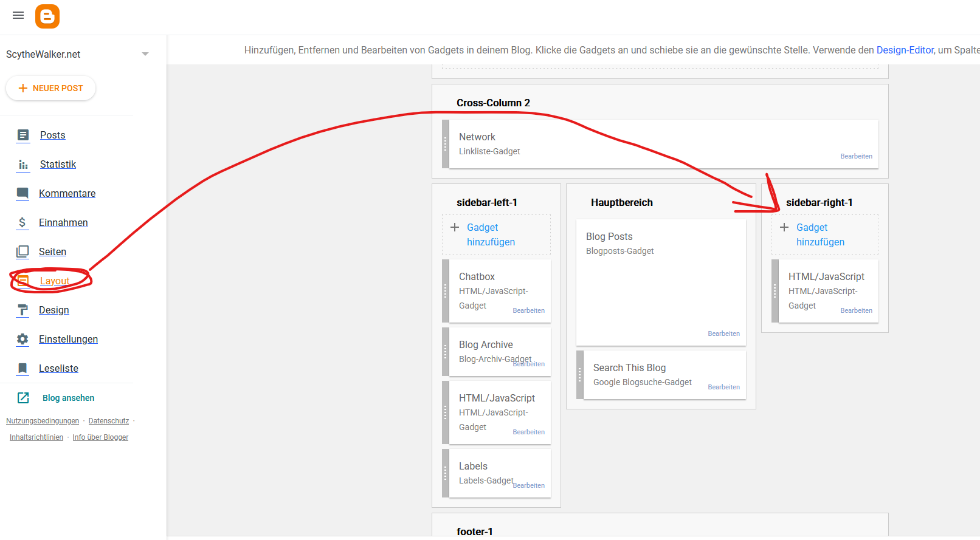This screenshot has width=980, height=540.
Task: Click the Einnahmen dollar sign icon
Action: 22,222
